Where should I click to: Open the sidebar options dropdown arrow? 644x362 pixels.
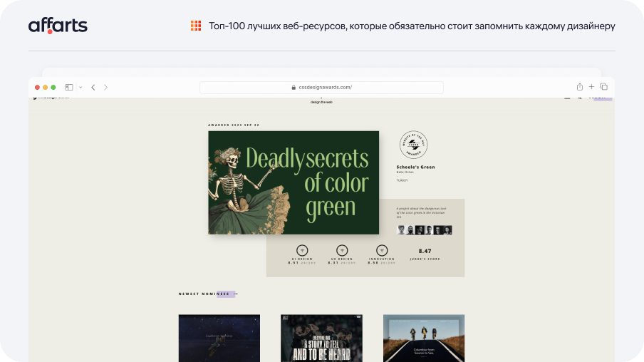[x=80, y=87]
